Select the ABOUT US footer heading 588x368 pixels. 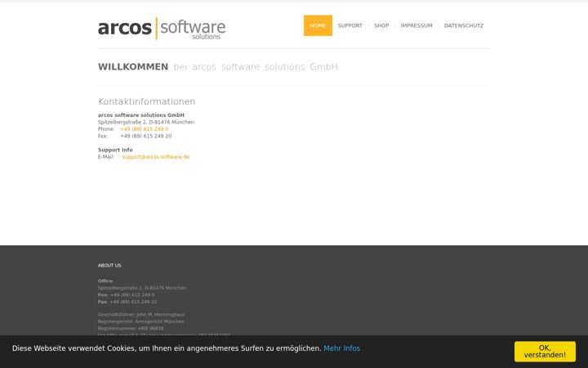pyautogui.click(x=109, y=266)
